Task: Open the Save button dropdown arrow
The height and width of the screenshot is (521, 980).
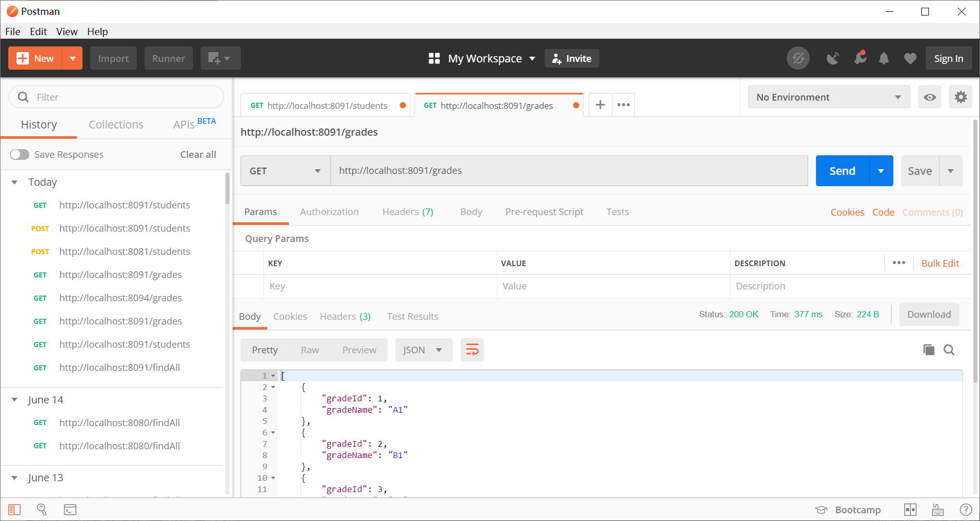Action: click(951, 171)
